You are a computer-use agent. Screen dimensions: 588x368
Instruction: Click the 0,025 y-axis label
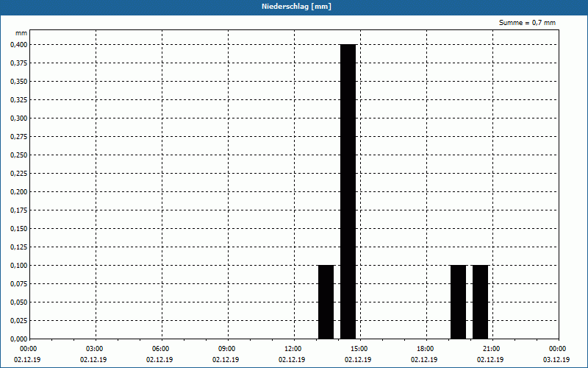pos(19,321)
